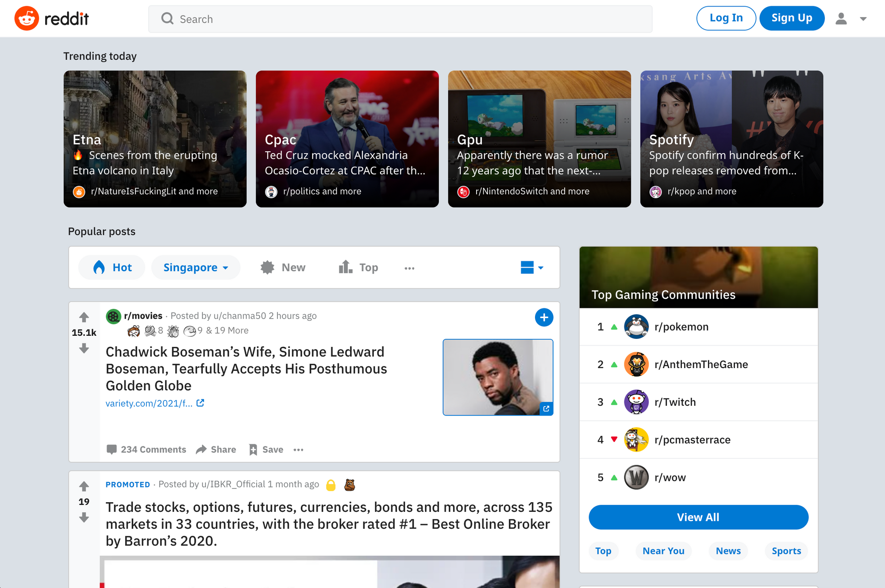885x588 pixels.
Task: Click r/NatureIsFuckingLit community icon
Action: [79, 192]
